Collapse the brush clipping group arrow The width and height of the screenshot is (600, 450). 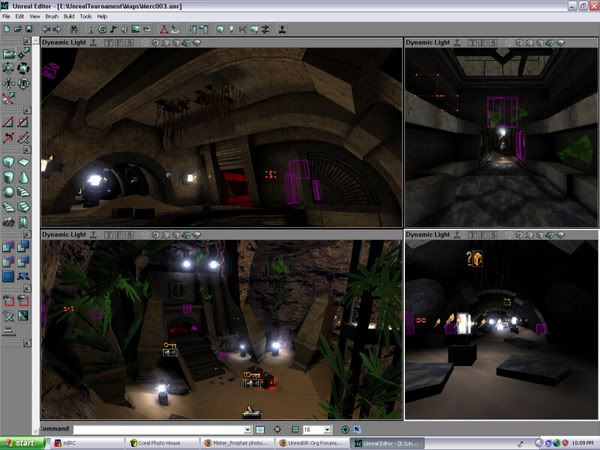27,111
